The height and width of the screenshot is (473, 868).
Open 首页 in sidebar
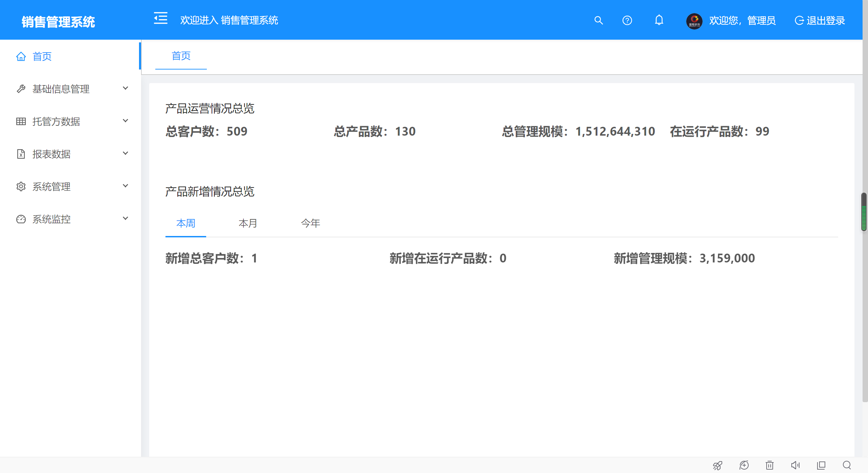[42, 56]
